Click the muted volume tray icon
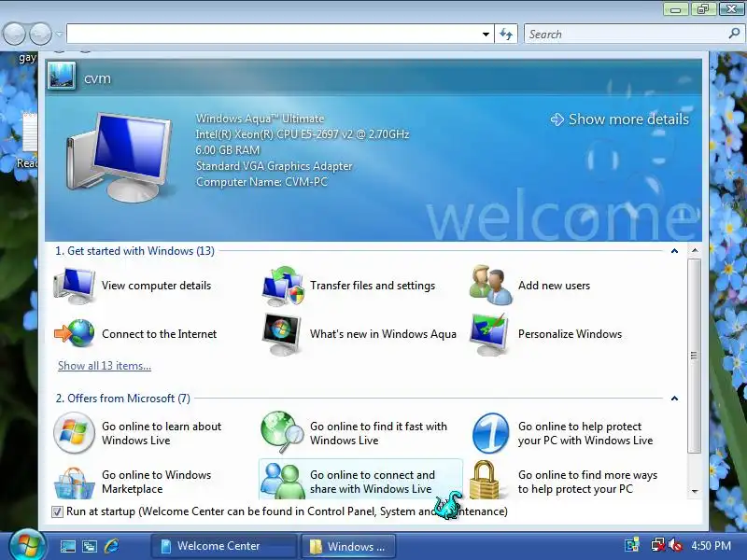 pos(675,545)
